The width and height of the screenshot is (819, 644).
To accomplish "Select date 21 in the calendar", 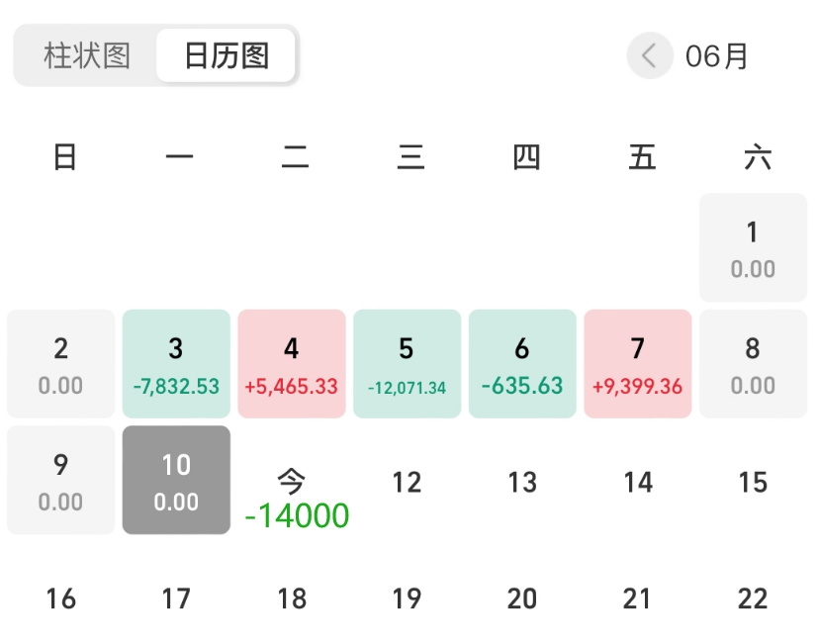I will pos(638,598).
